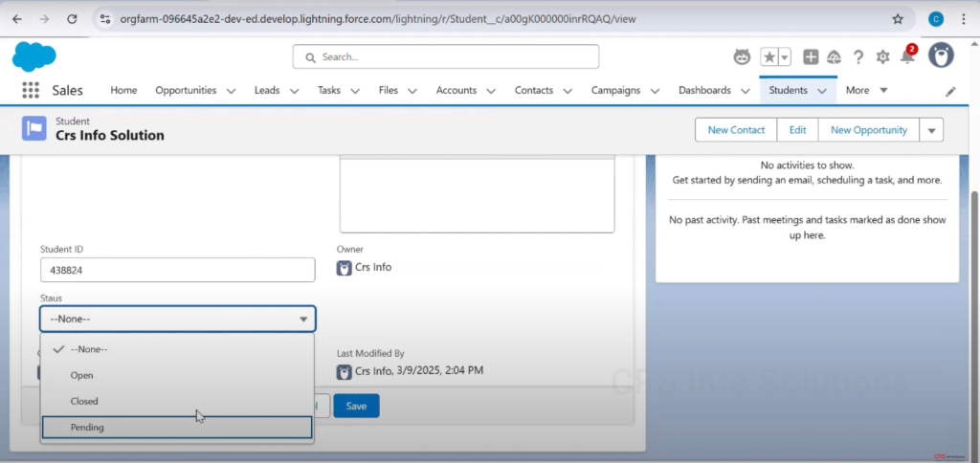This screenshot has width=980, height=463.
Task: Click the New Contact button
Action: tap(735, 130)
